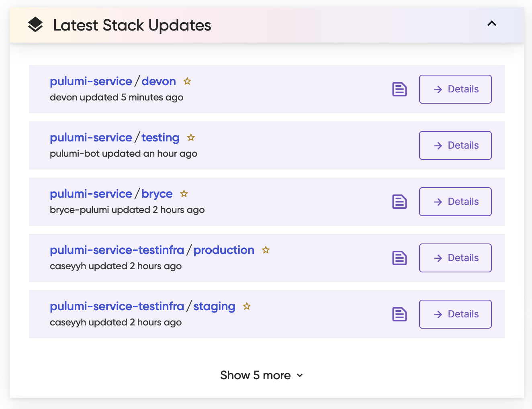Click 'caseyyh updated 2 hours ago' under staging
The image size is (532, 409).
(116, 322)
